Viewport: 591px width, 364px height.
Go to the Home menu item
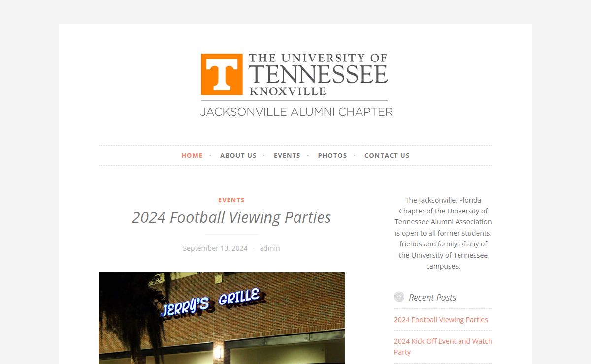[x=192, y=155]
